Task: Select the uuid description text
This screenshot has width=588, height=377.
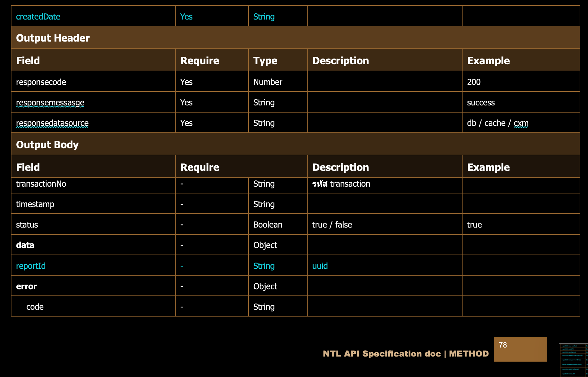Action: click(320, 266)
